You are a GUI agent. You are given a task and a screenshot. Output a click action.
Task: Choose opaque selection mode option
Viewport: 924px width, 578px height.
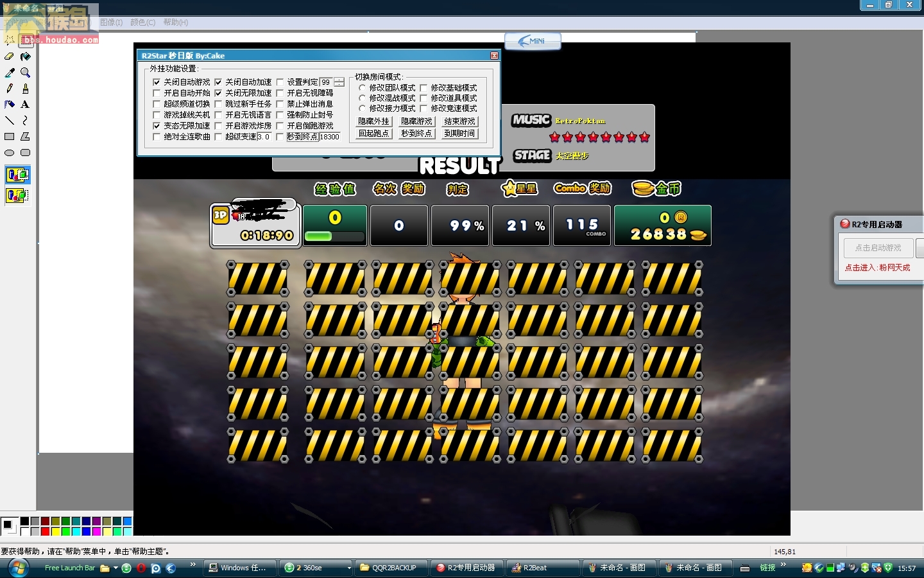pos(17,175)
